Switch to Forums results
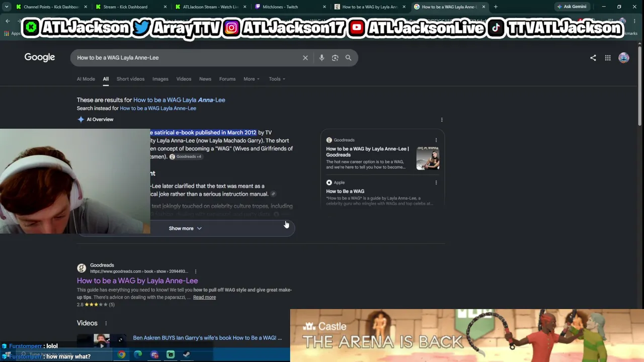 click(227, 79)
